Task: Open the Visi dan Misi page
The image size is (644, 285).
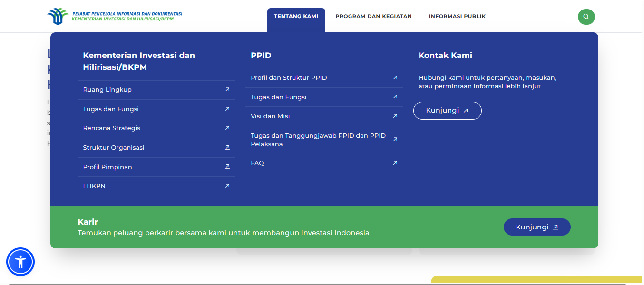Action: (x=270, y=116)
